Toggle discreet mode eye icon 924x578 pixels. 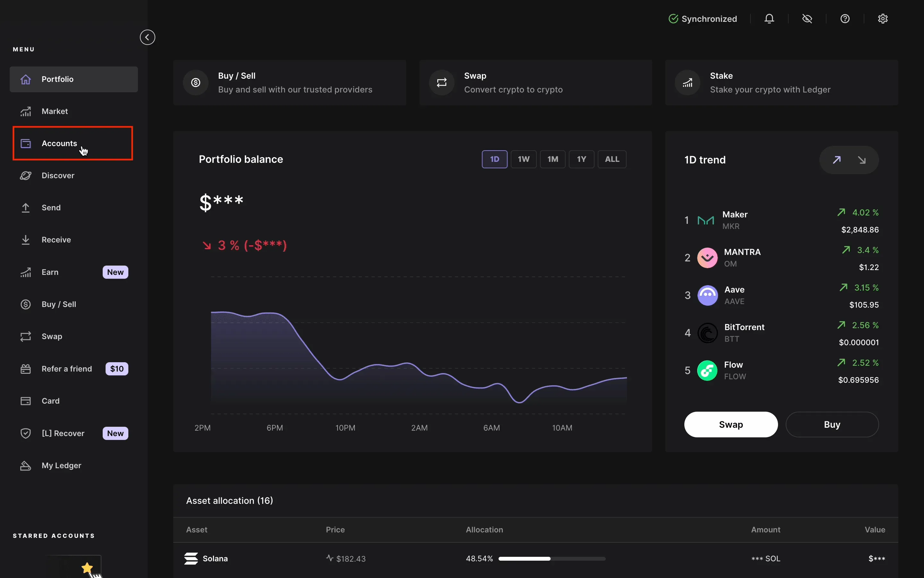(807, 19)
